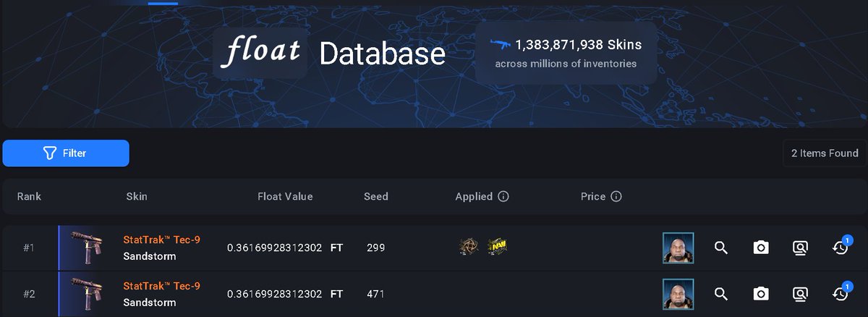Click the 2 Items Found label

click(825, 153)
